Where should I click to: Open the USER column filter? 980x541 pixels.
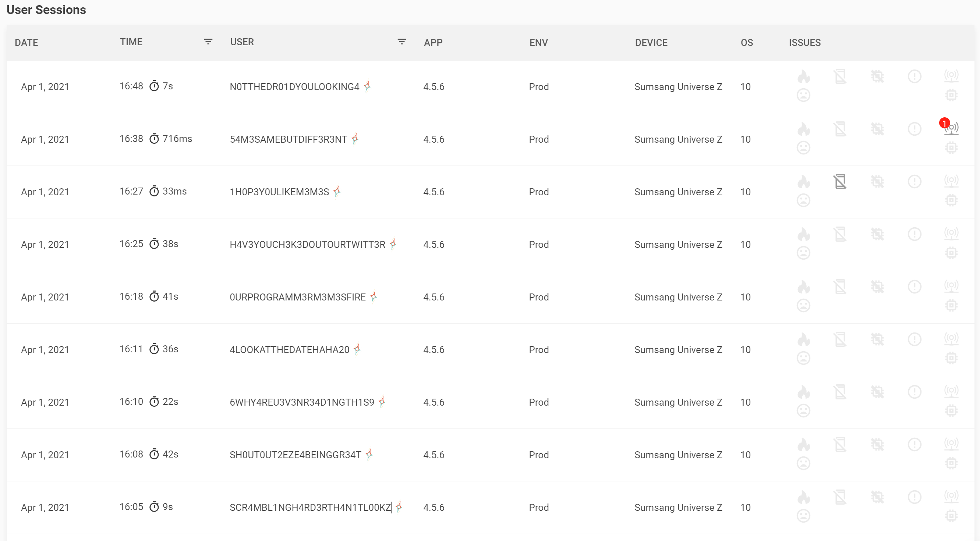[x=402, y=42]
